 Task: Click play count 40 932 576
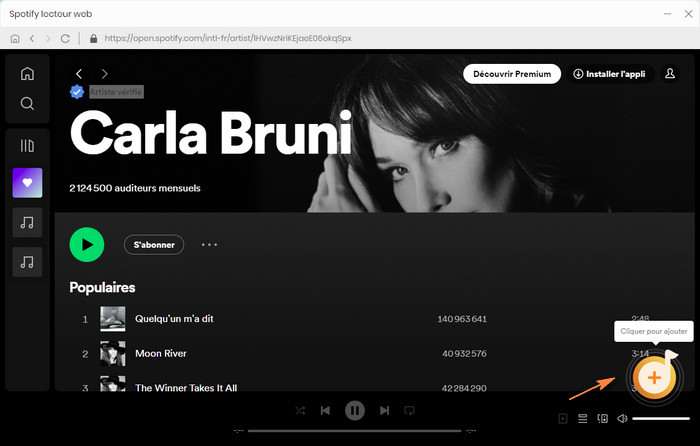tap(464, 354)
